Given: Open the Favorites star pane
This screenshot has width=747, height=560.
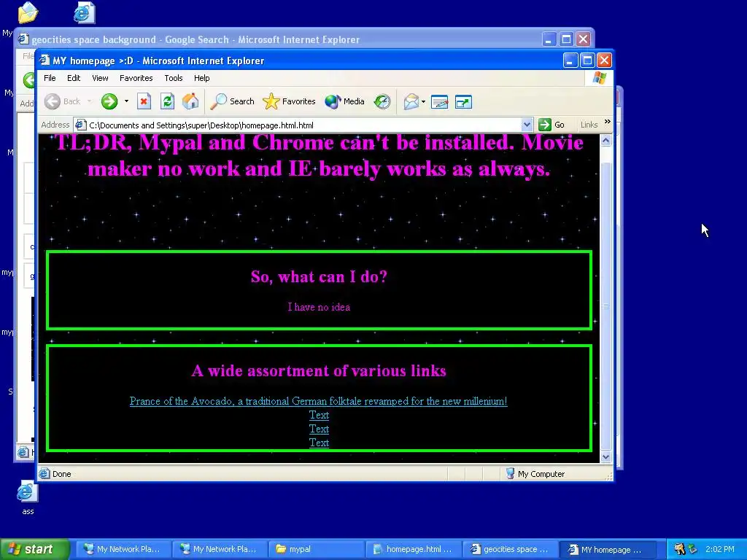Looking at the screenshot, I should tap(289, 101).
